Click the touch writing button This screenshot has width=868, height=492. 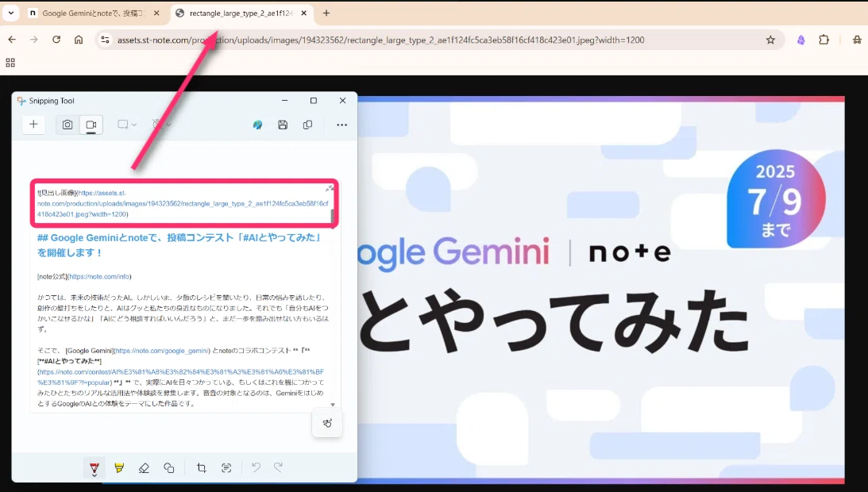pos(327,424)
